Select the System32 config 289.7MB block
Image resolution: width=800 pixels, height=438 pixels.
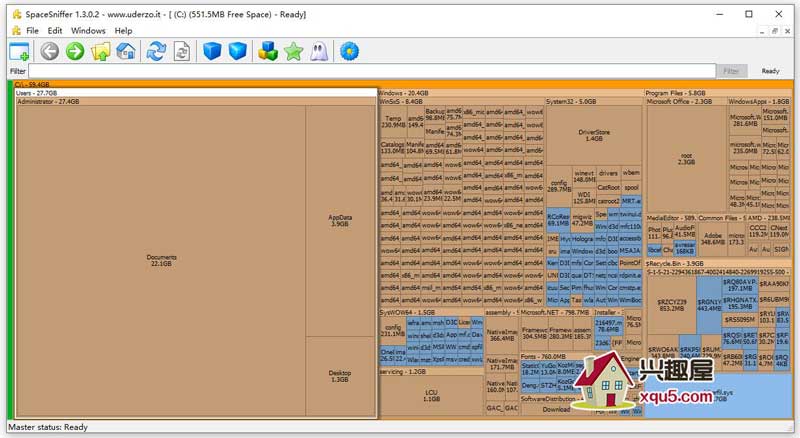pyautogui.click(x=559, y=186)
